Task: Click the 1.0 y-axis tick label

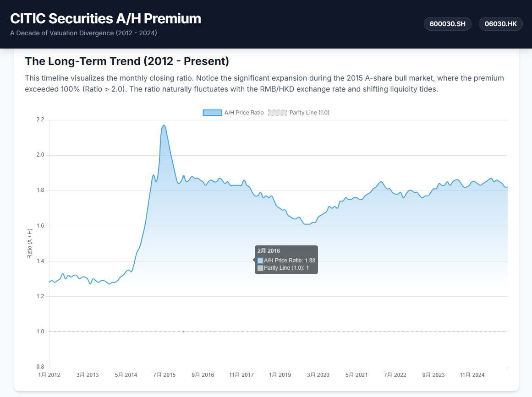Action: point(40,332)
